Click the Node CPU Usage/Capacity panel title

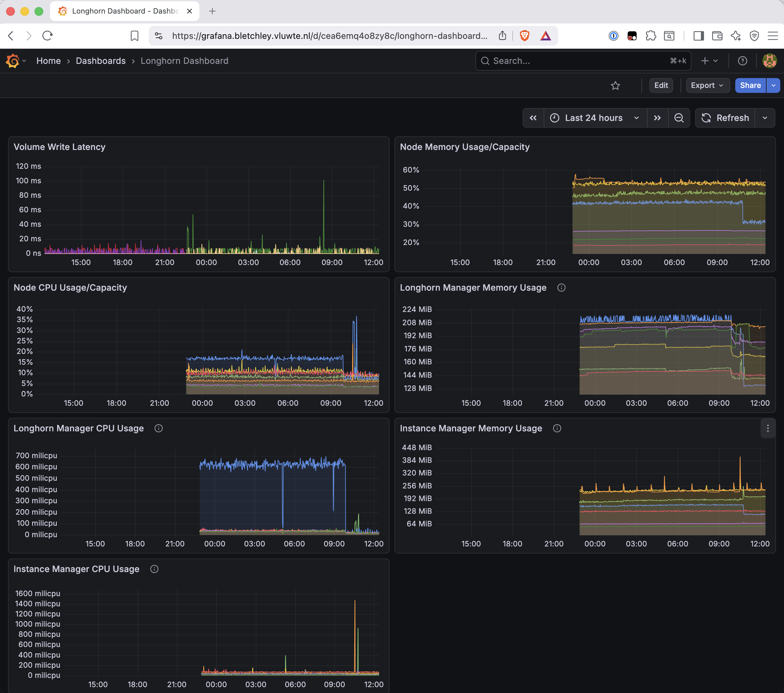point(70,288)
